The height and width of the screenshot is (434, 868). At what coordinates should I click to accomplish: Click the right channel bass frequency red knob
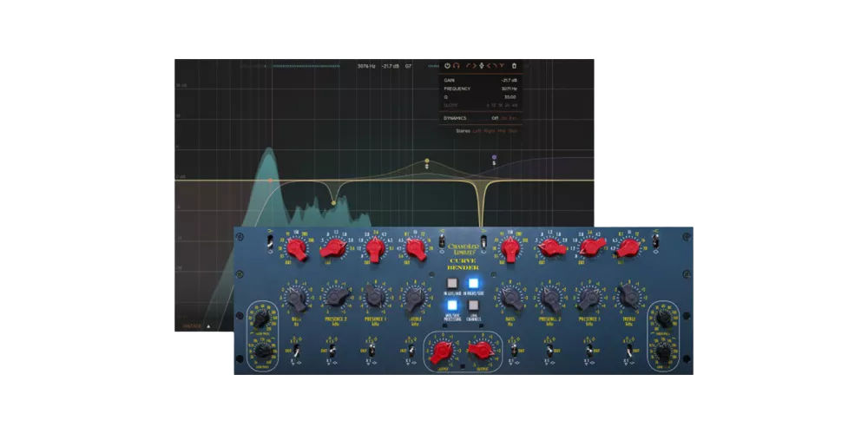[510, 248]
